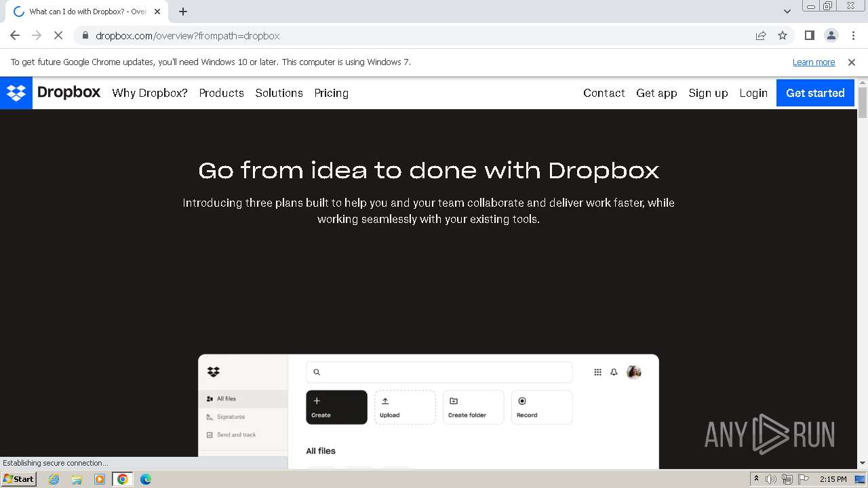Open tab search dropdown arrow
The width and height of the screenshot is (868, 488).
tap(787, 12)
